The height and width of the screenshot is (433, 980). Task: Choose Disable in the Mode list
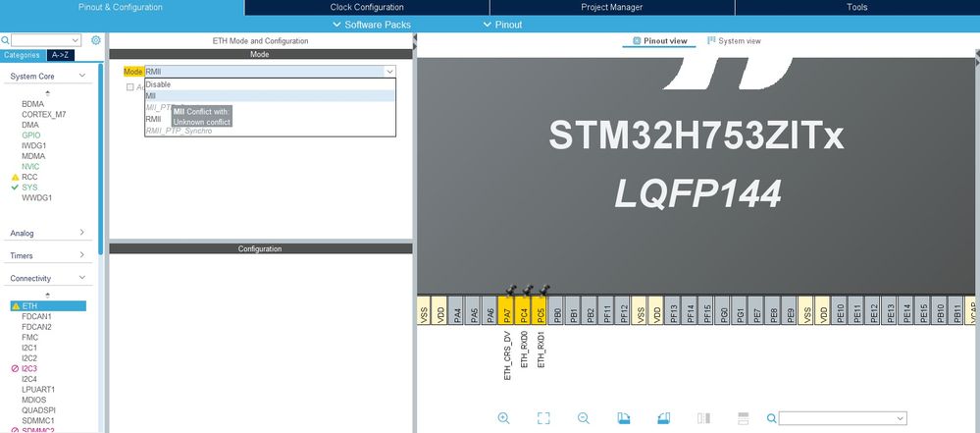tap(270, 83)
